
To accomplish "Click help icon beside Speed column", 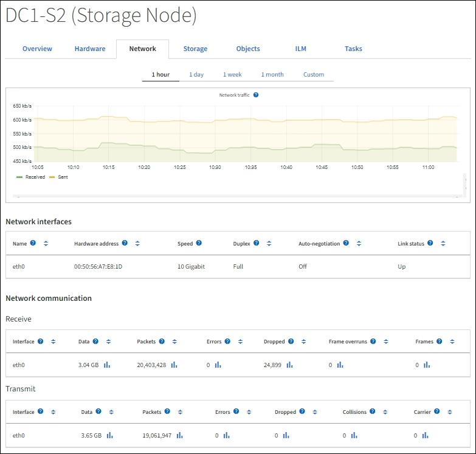I will point(199,243).
